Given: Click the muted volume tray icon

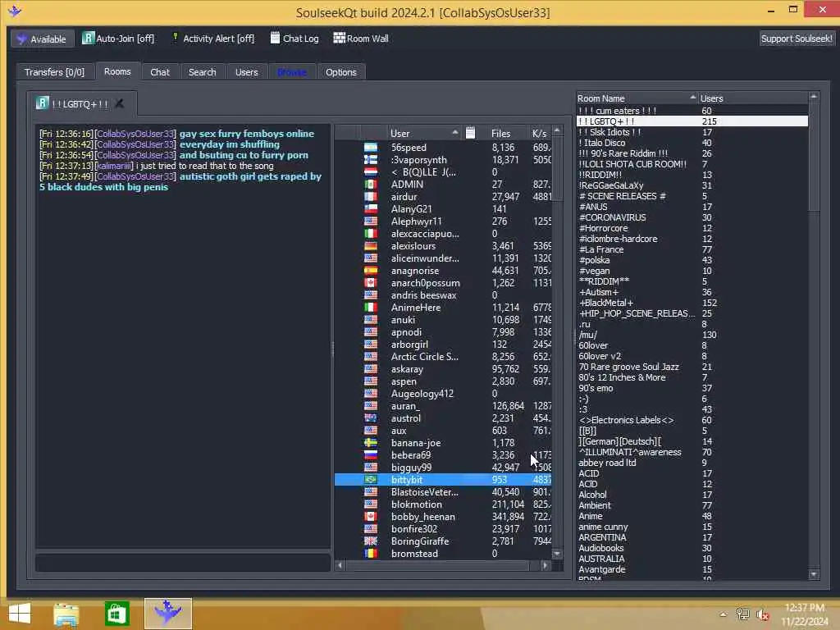Looking at the screenshot, I should [x=763, y=614].
